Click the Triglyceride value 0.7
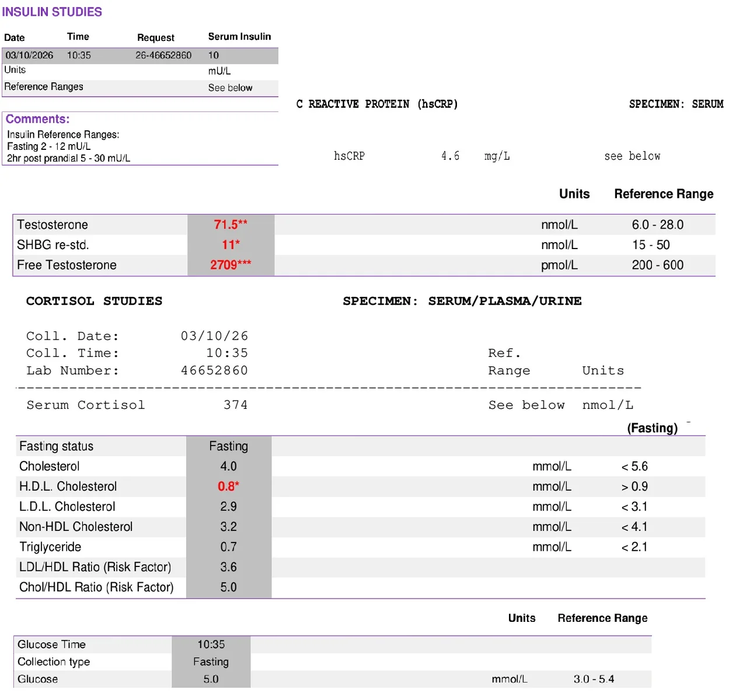Image resolution: width=743 pixels, height=700 pixels. [228, 547]
